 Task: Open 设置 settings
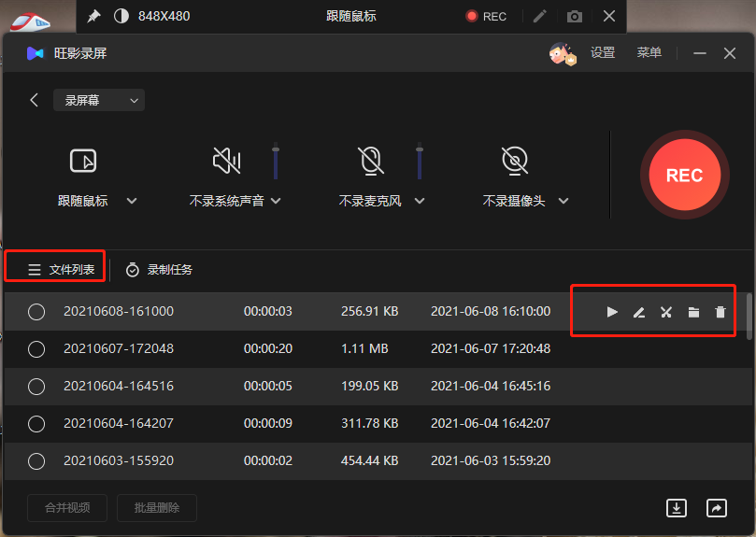point(603,52)
